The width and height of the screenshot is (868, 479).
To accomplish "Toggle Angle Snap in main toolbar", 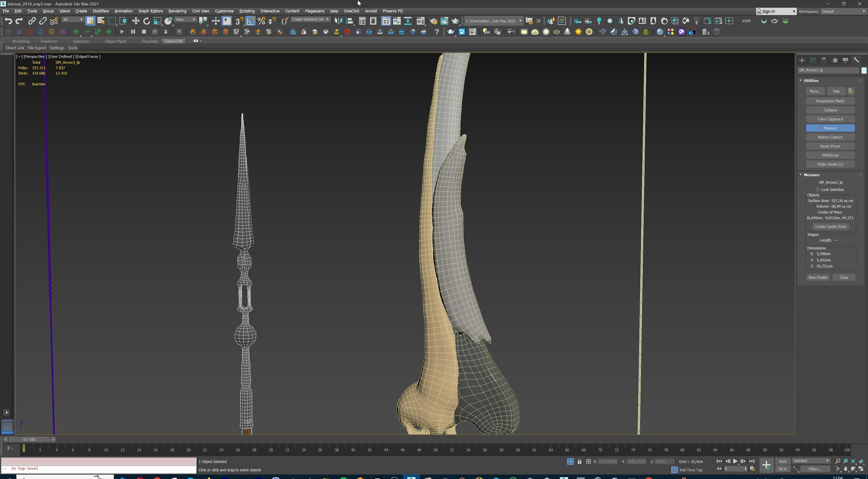I will tap(250, 21).
